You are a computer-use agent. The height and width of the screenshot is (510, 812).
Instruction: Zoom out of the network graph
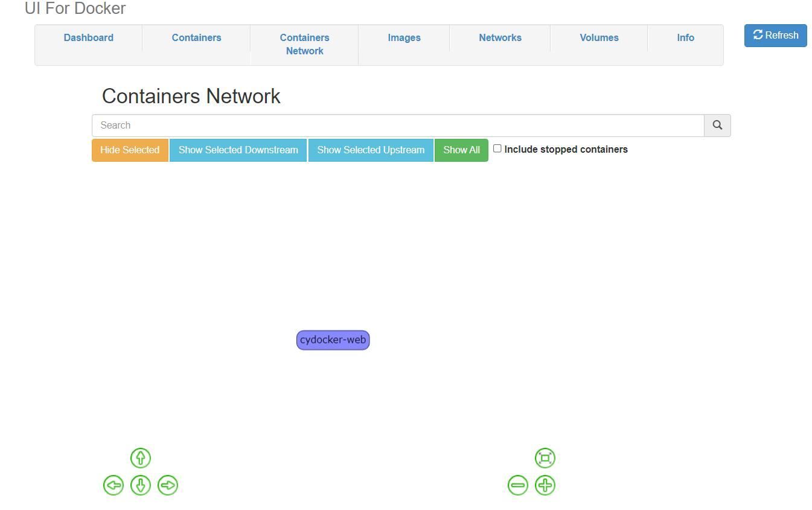pos(518,485)
